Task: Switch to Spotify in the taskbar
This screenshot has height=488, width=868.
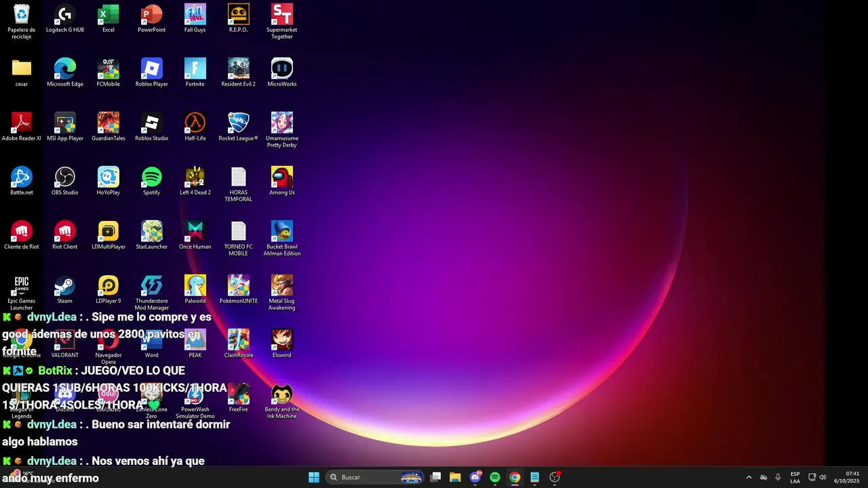Action: tap(495, 477)
